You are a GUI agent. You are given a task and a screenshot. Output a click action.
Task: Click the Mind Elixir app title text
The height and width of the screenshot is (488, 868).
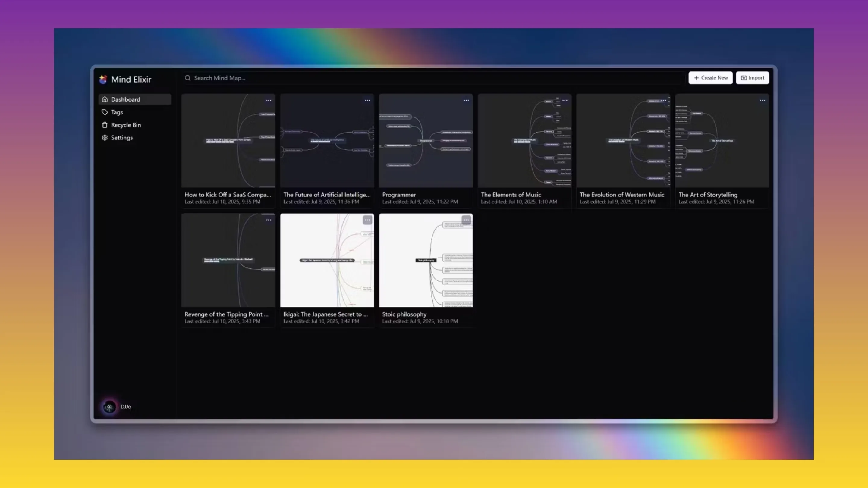coord(131,80)
